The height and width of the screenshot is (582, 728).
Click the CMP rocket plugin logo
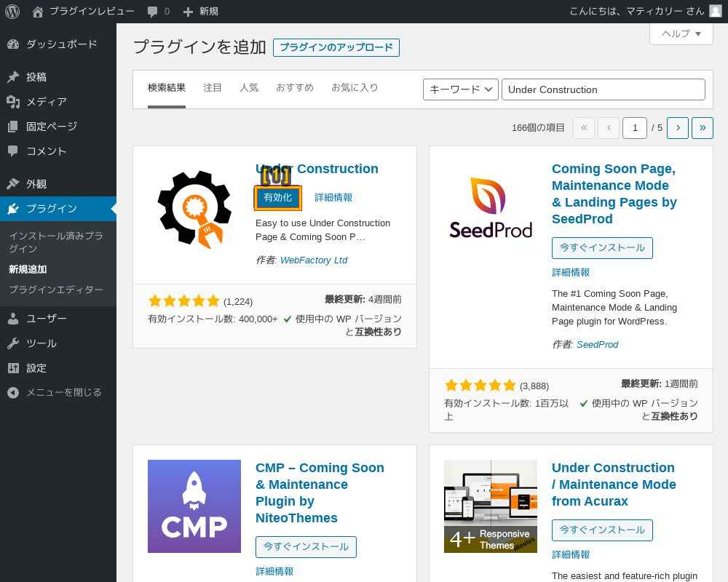pyautogui.click(x=194, y=506)
